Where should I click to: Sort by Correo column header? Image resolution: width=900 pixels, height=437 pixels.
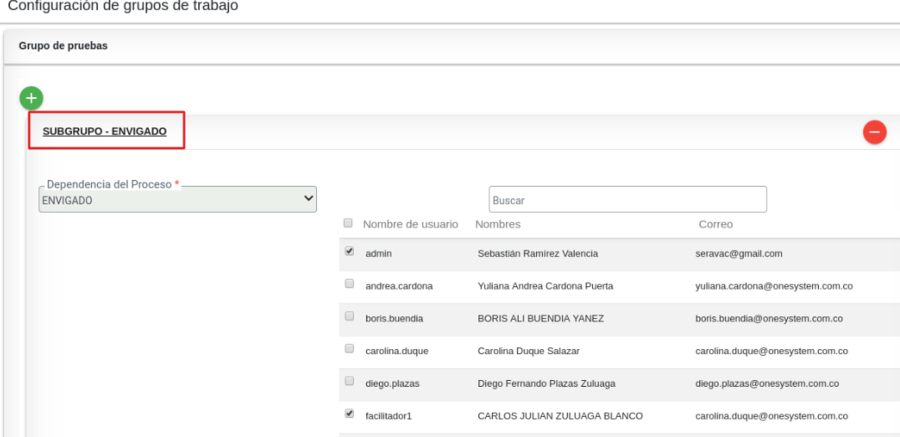pyautogui.click(x=715, y=224)
